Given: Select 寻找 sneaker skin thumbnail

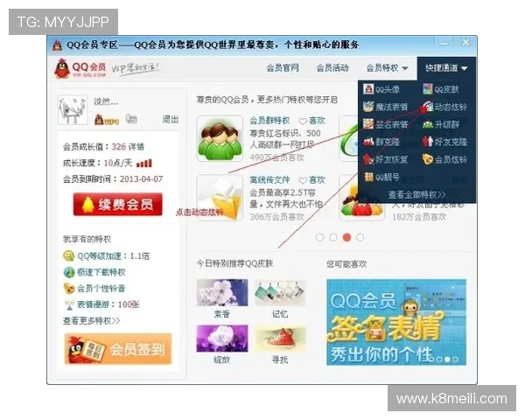Looking at the screenshot, I should click(280, 339).
